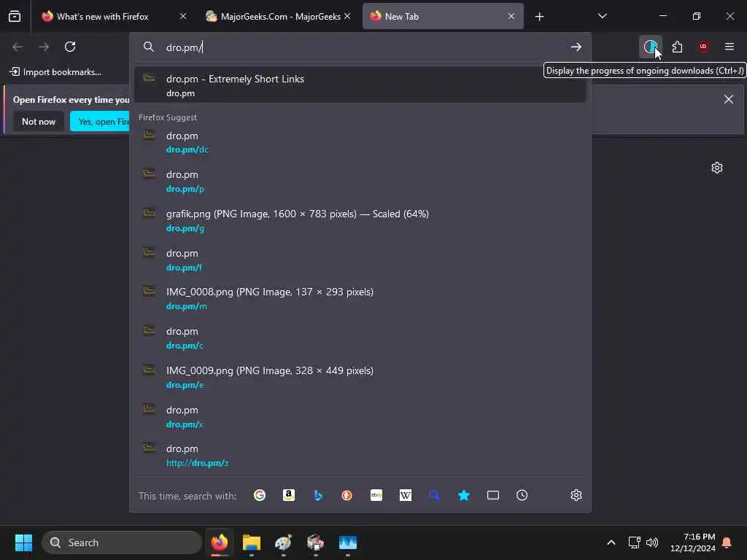
Task: Open the Windows Start menu
Action: 23,542
